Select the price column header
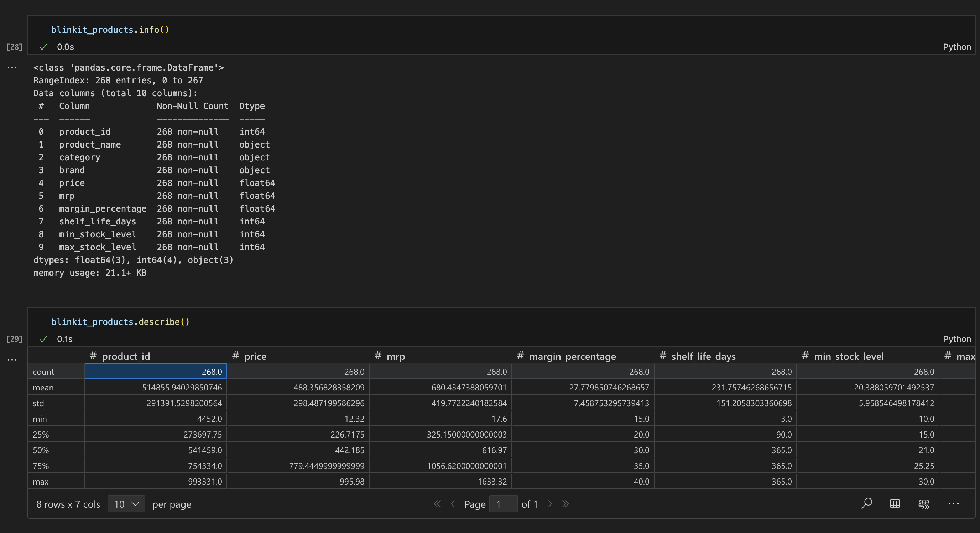This screenshot has width=980, height=533. point(298,356)
